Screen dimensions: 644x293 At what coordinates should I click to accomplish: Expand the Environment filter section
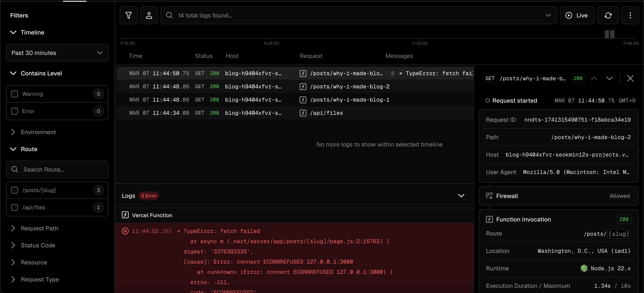pos(38,132)
